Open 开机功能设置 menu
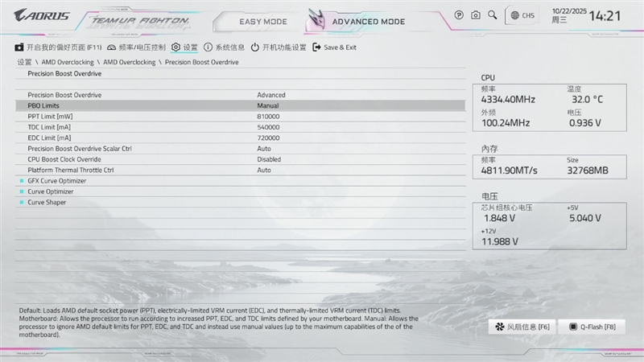The height and width of the screenshot is (362, 644). coord(279,47)
